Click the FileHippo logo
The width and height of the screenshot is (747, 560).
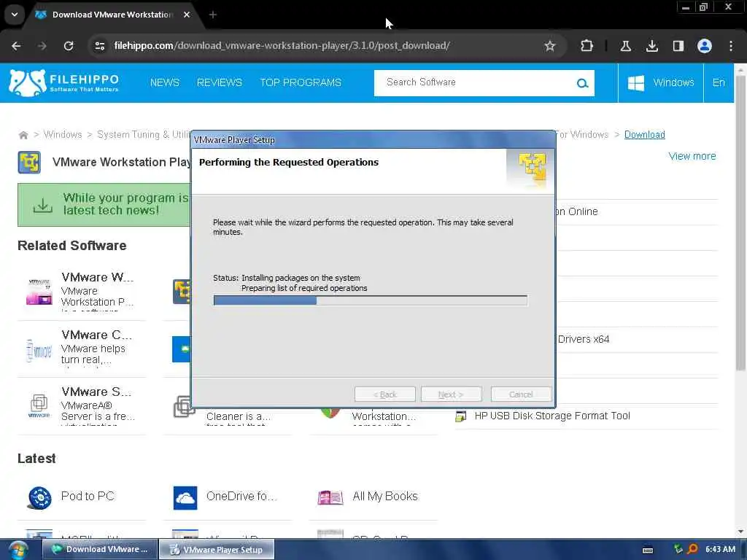[64, 83]
